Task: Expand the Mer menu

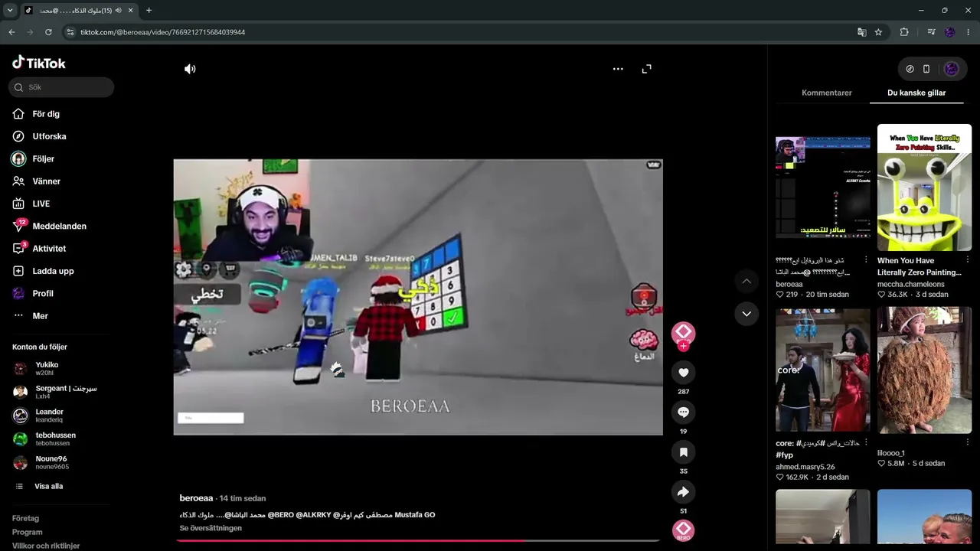Action: pyautogui.click(x=40, y=316)
